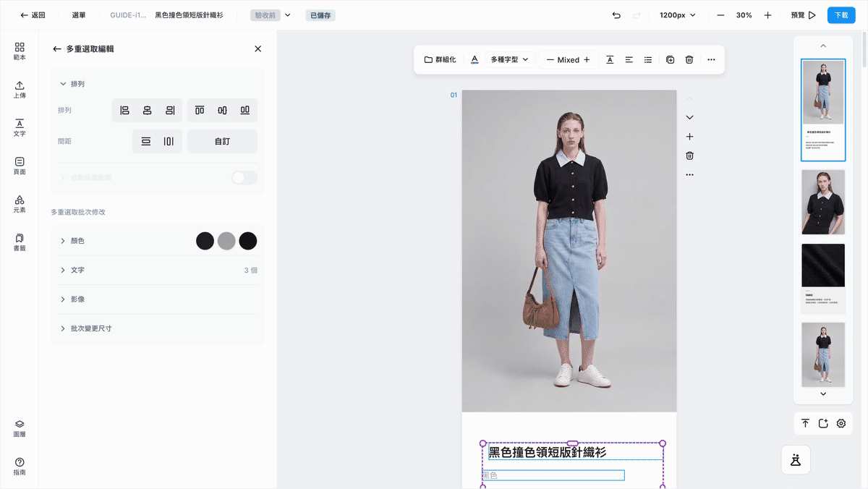Viewport: 868px width, 489px height.
Task: Select the gray color swatch
Action: [x=226, y=241]
